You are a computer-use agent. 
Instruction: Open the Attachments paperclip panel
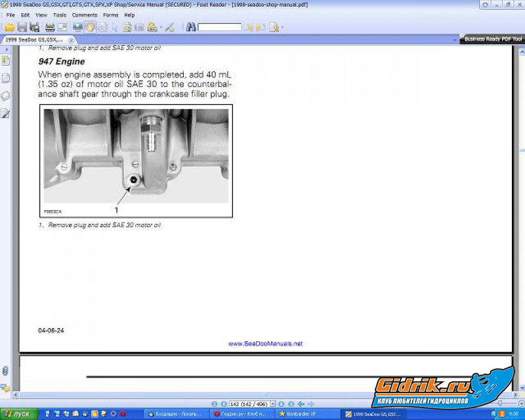[5, 371]
